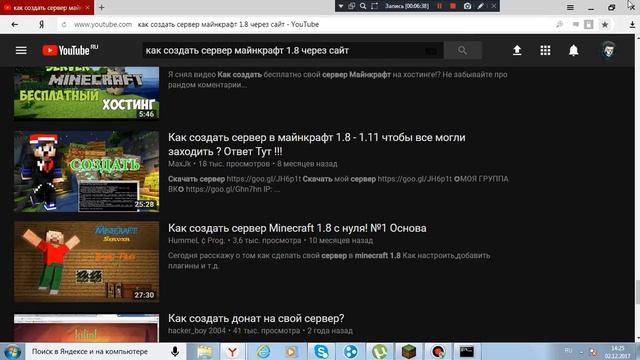Take a screenshot with recorder camera icon
640x360 pixels.
467,6
